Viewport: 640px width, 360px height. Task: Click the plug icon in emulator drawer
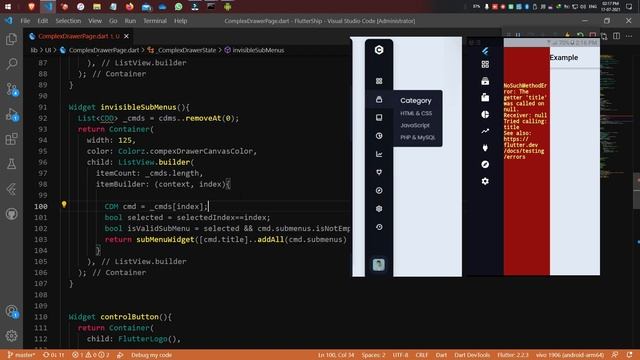click(485, 148)
